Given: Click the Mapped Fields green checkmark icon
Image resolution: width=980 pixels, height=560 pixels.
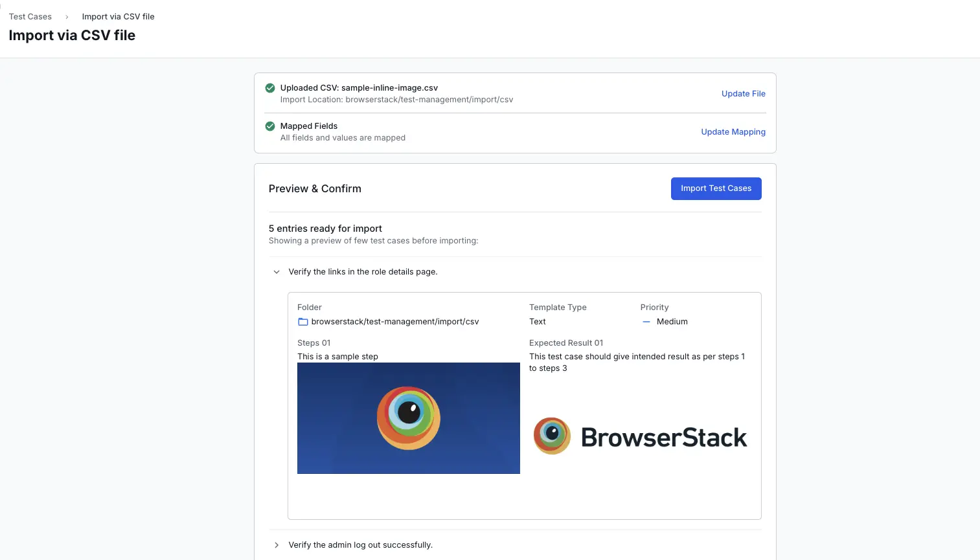Looking at the screenshot, I should point(270,126).
